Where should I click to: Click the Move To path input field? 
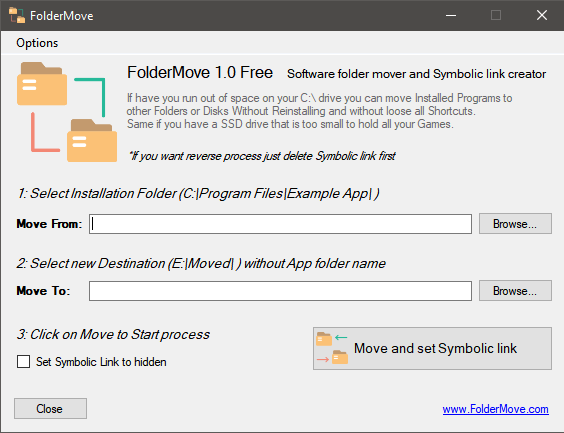coord(280,291)
